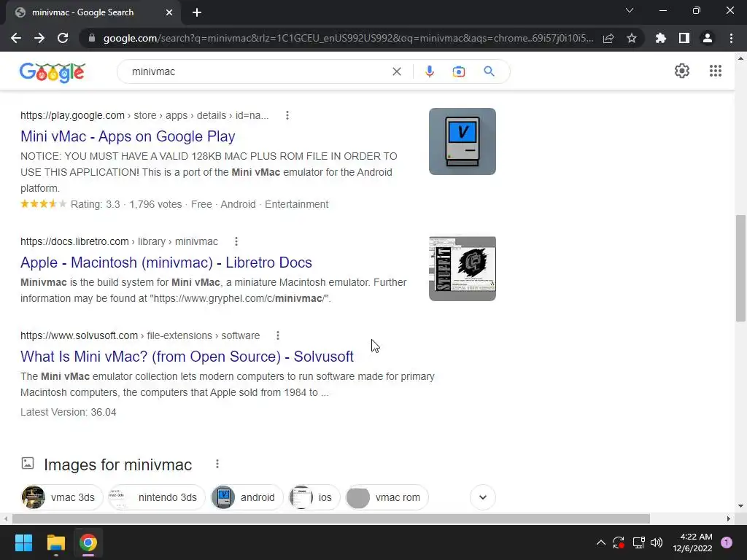Start voice search with microphone
The image size is (747, 560).
[x=429, y=71]
